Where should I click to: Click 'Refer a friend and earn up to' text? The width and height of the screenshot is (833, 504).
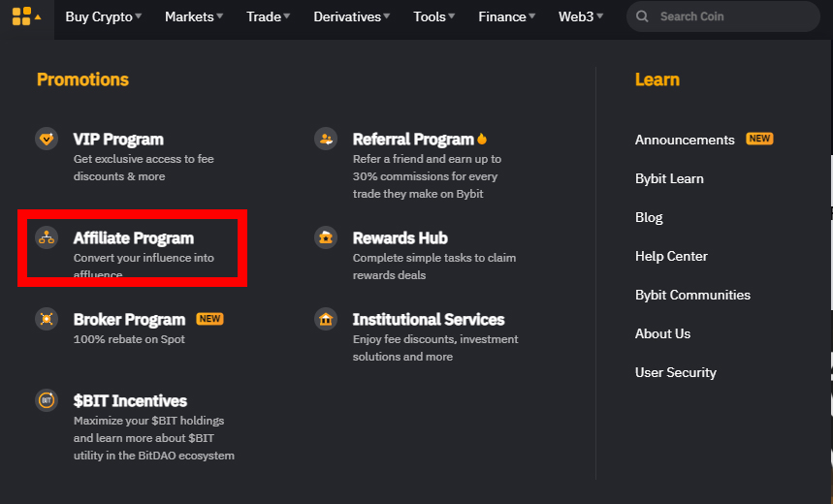tap(427, 159)
